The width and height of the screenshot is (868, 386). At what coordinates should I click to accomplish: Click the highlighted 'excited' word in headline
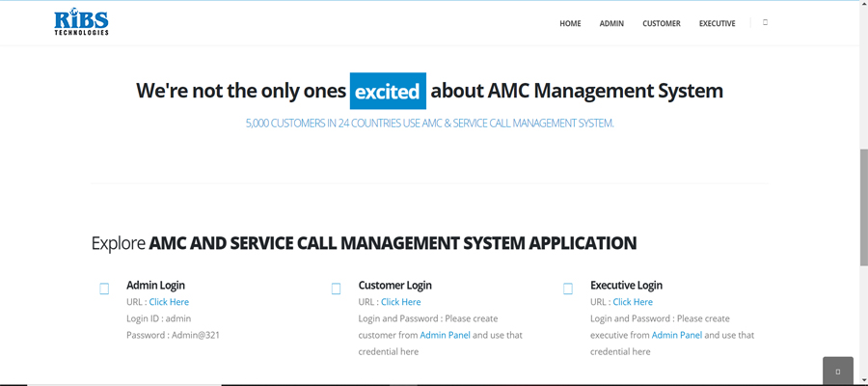click(388, 92)
